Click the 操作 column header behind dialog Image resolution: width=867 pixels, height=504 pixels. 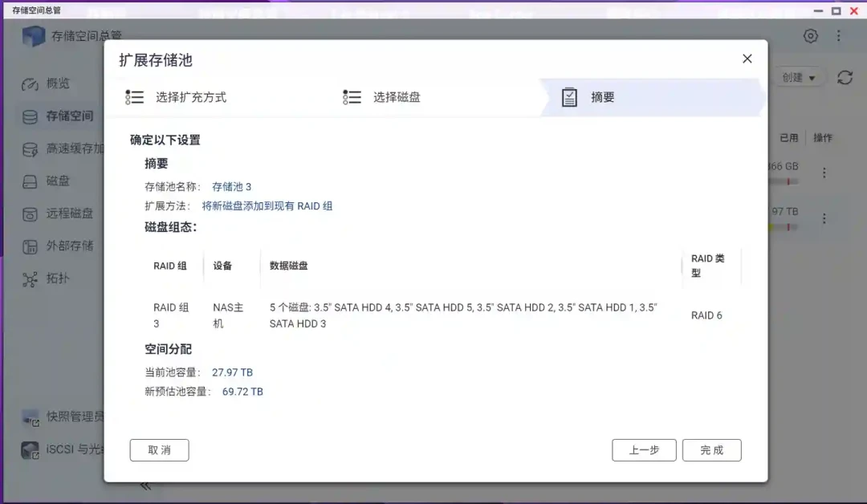click(x=823, y=137)
